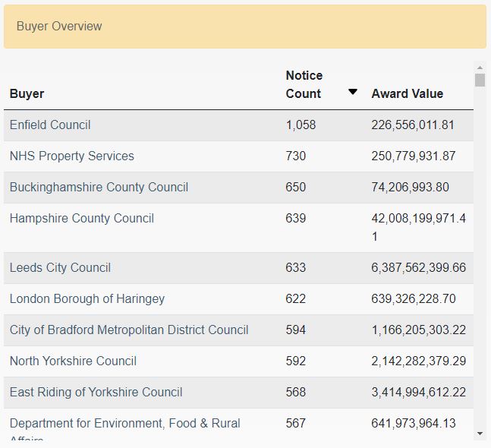The image size is (491, 448).
Task: Select North Yorkshire Council buyer
Action: (73, 361)
